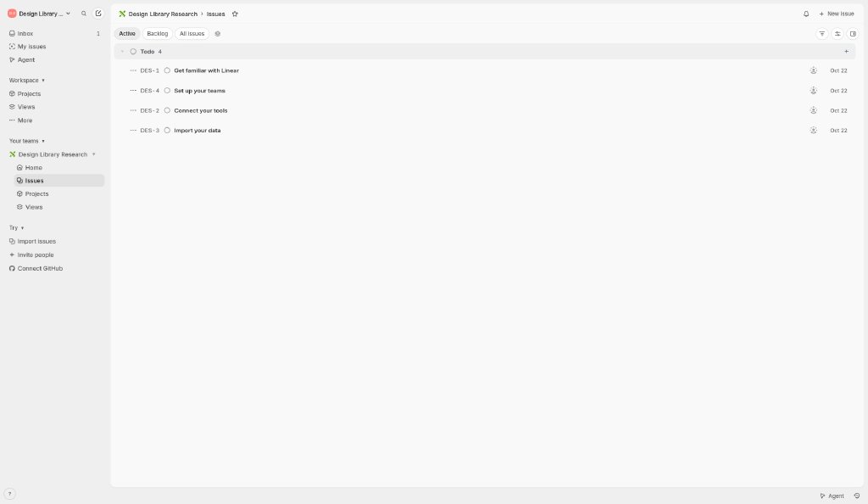Image resolution: width=868 pixels, height=504 pixels.
Task: Open issue Set up your teams
Action: [200, 91]
